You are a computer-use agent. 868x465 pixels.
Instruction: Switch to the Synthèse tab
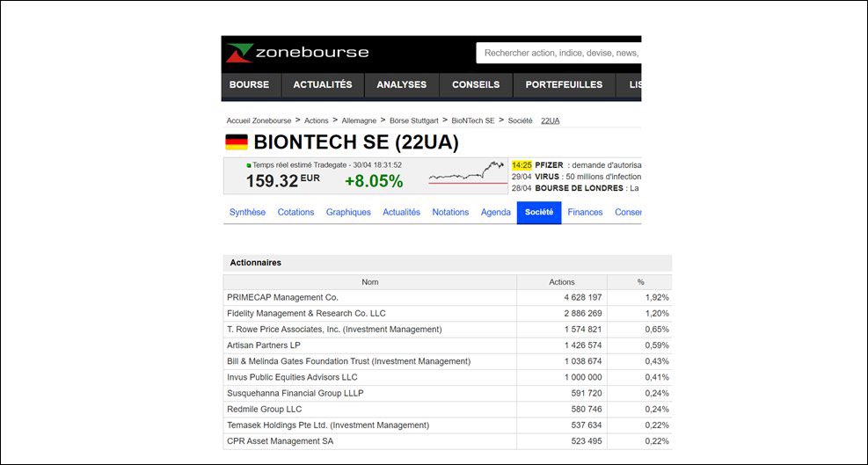(x=247, y=212)
